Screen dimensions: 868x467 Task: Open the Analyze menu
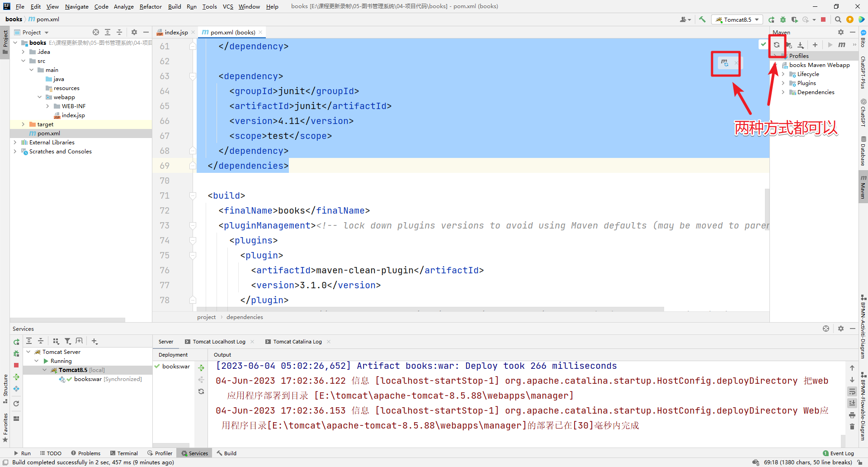click(123, 6)
